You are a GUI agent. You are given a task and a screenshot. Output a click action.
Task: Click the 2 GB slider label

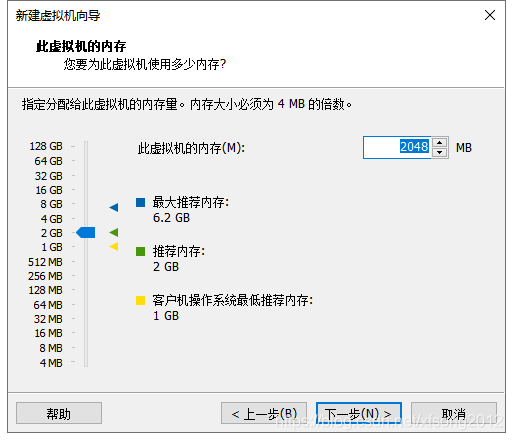pos(51,233)
